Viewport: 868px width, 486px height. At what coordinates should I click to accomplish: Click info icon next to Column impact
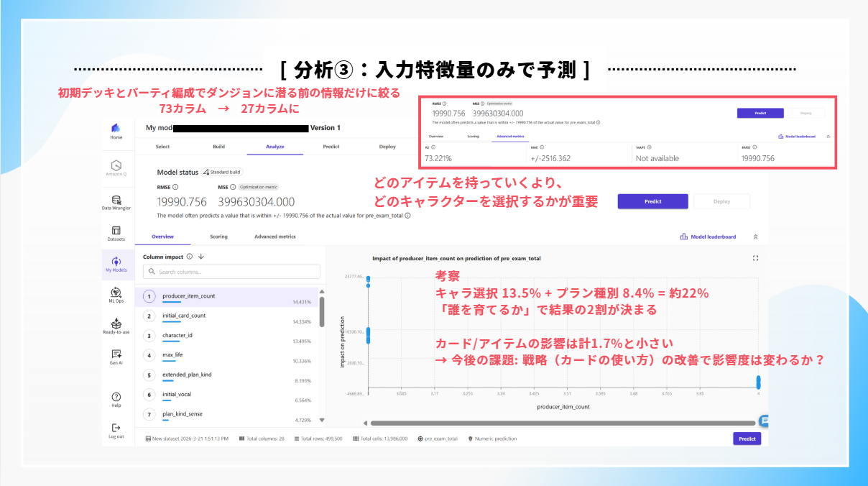coord(190,257)
